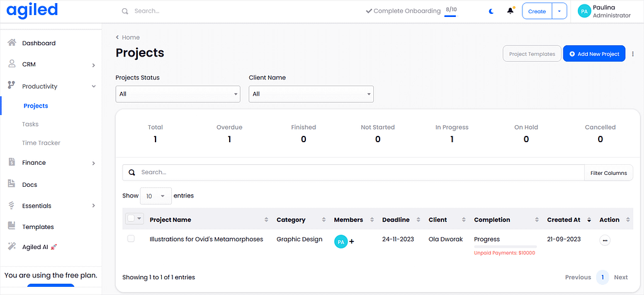Collapse the Productivity sidebar section

94,86
